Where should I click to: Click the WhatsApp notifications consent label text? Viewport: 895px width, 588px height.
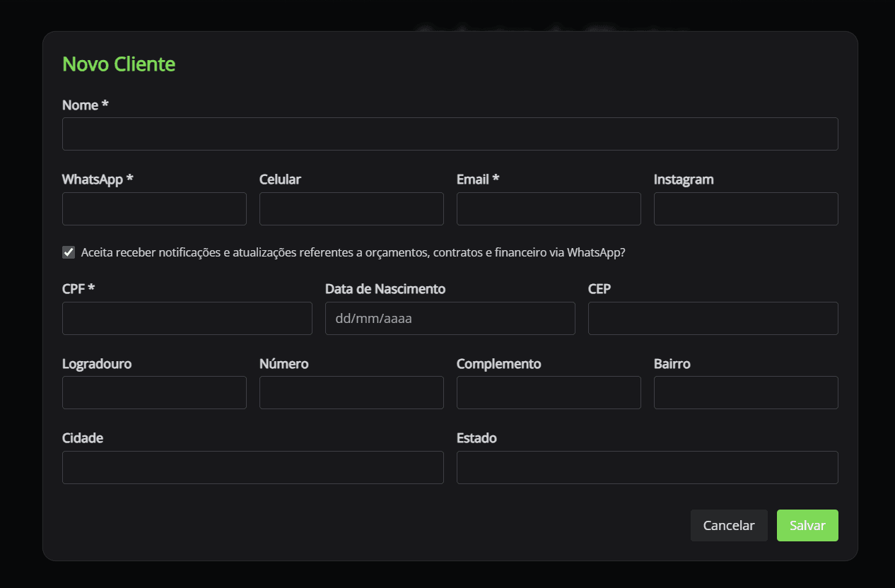(353, 252)
